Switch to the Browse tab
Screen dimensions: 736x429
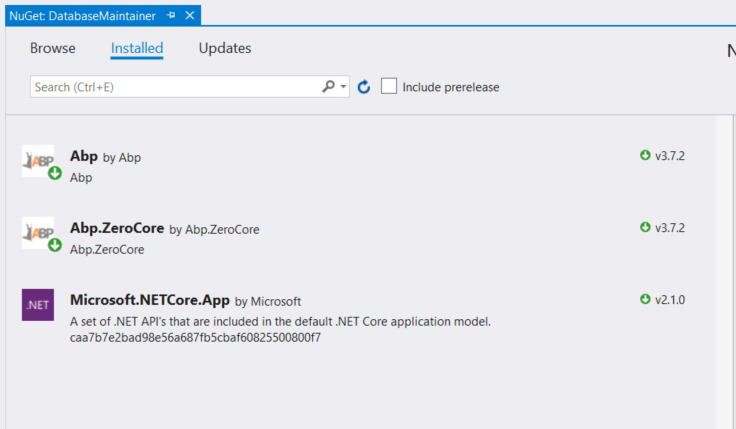coord(53,48)
